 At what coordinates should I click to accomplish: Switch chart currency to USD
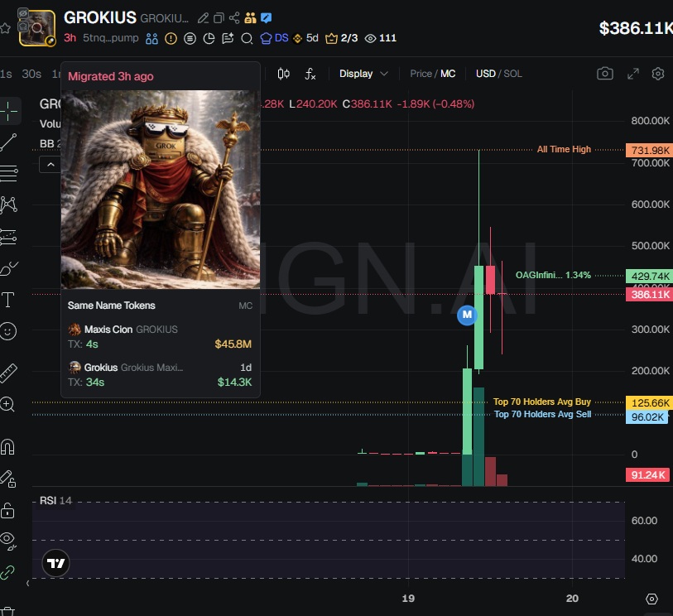(485, 74)
